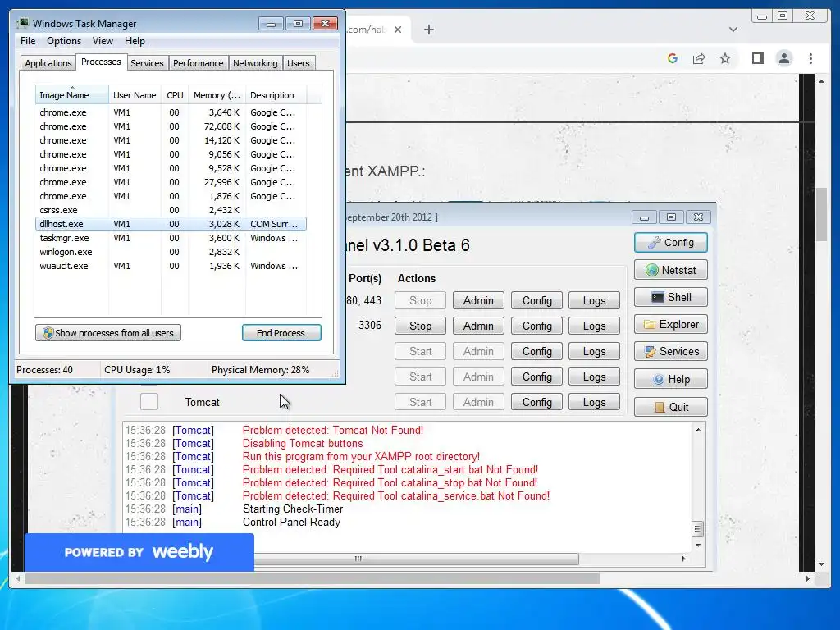Open Chrome profile avatar

pyautogui.click(x=783, y=58)
